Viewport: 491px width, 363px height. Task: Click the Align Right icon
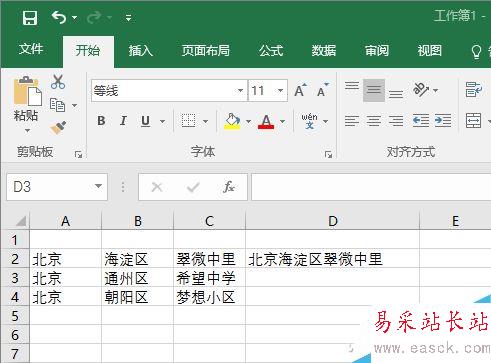396,120
